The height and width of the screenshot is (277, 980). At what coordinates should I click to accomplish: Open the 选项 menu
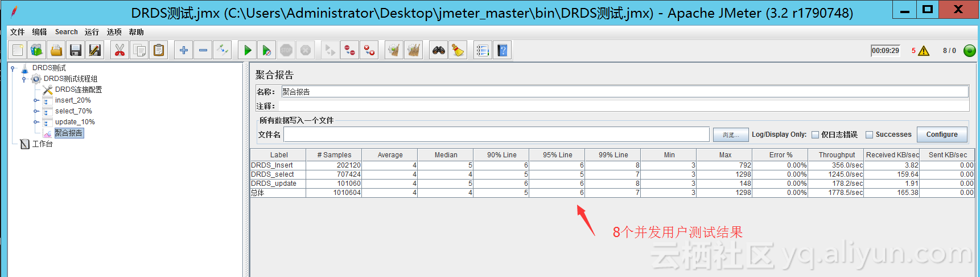[114, 32]
